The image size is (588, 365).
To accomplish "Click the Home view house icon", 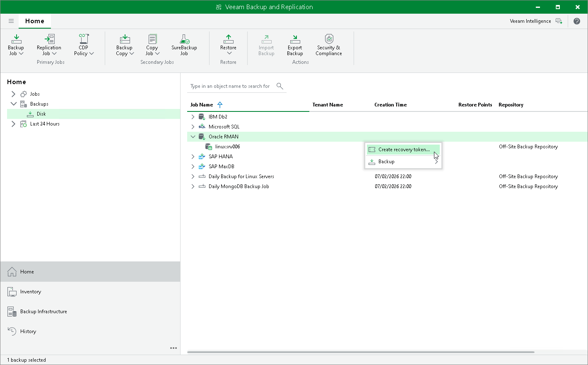I will [x=12, y=272].
